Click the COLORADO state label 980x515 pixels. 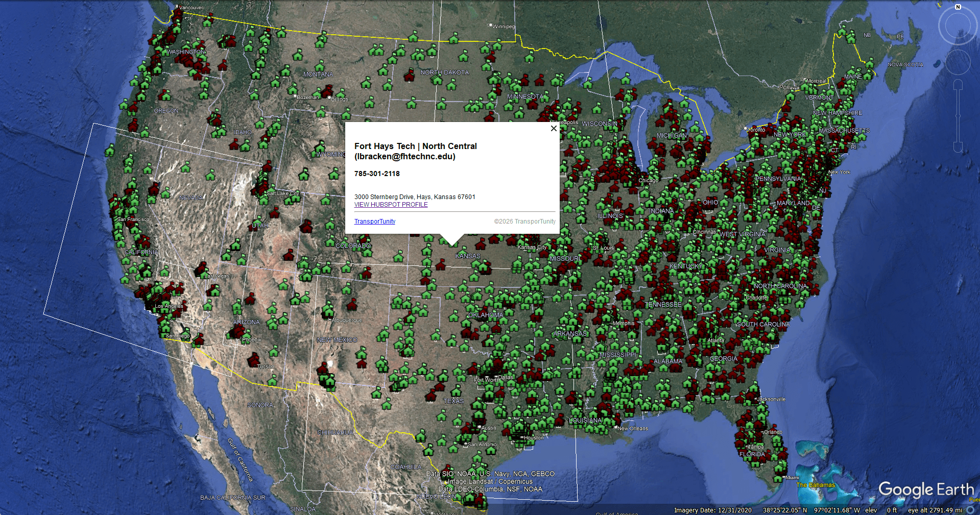pyautogui.click(x=353, y=246)
